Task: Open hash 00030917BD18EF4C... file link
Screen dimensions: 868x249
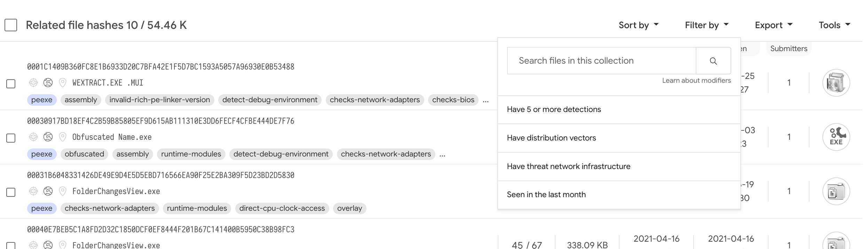Action: (x=160, y=121)
